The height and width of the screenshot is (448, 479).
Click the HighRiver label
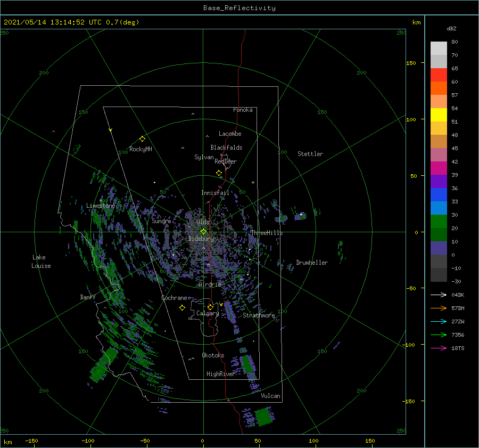[x=220, y=374]
